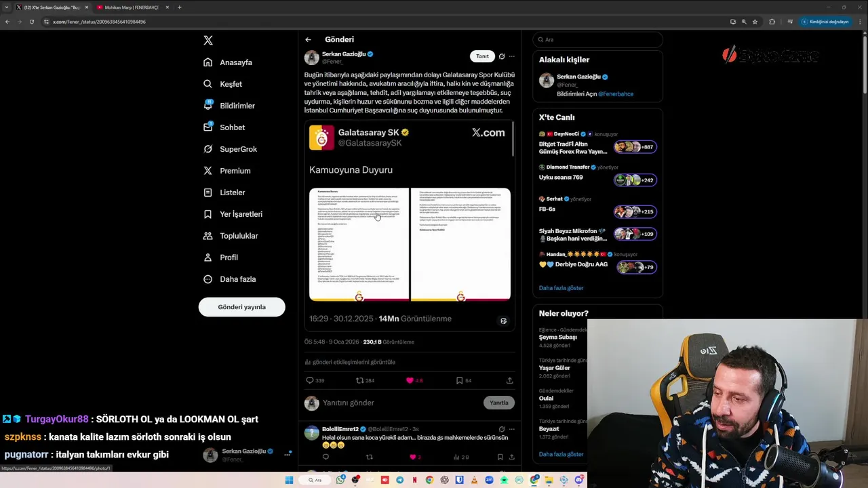Click the Gönderi yayınla button
This screenshot has width=868, height=488.
click(x=241, y=307)
